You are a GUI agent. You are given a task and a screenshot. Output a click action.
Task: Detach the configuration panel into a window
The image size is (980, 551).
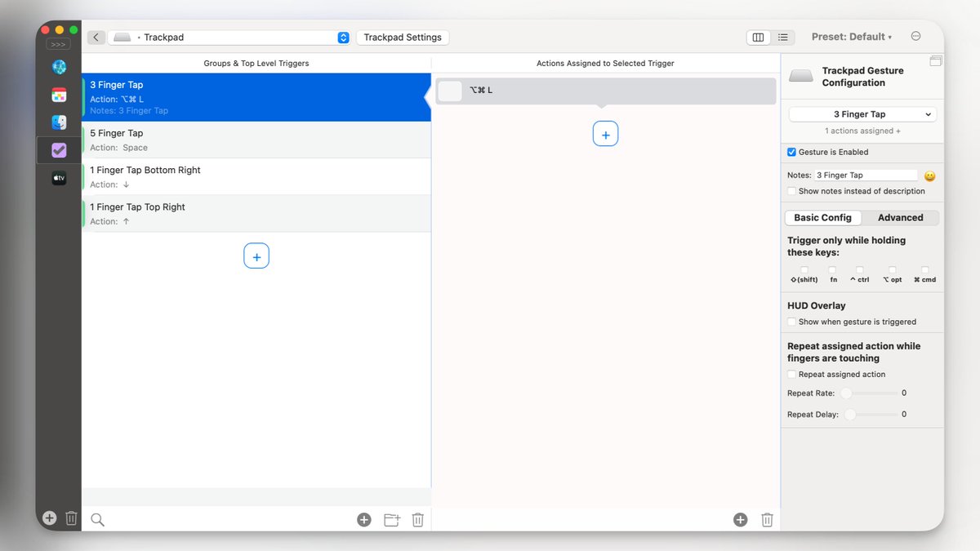936,61
